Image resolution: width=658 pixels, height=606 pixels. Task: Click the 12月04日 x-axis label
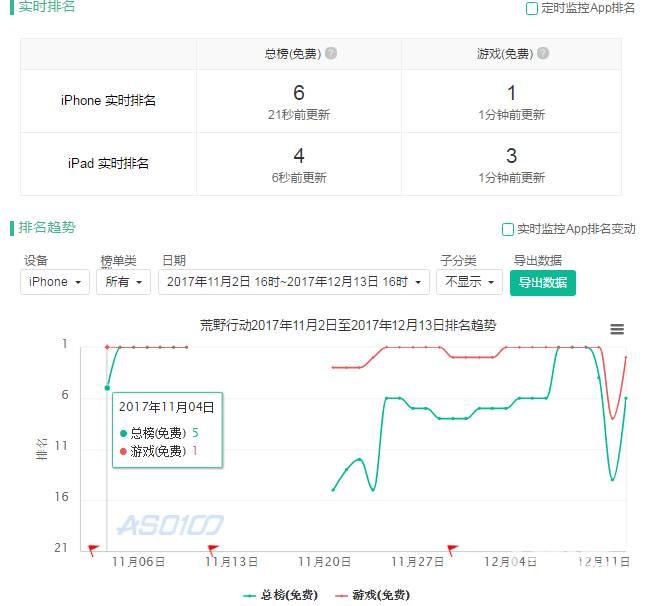(x=510, y=562)
